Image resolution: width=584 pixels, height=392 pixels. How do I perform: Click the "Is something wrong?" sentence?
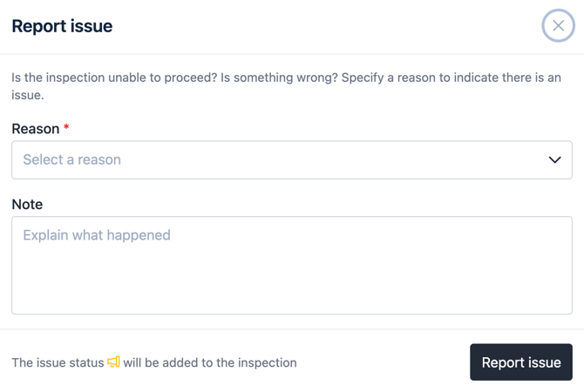coord(279,78)
